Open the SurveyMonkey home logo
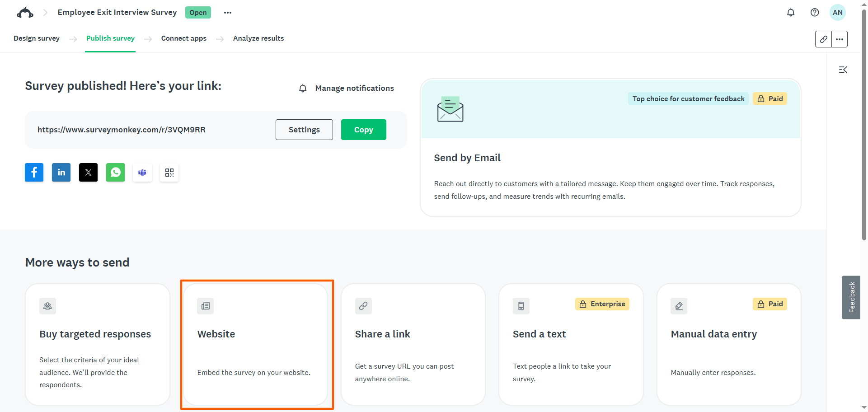The width and height of the screenshot is (868, 412). pyautogui.click(x=25, y=13)
